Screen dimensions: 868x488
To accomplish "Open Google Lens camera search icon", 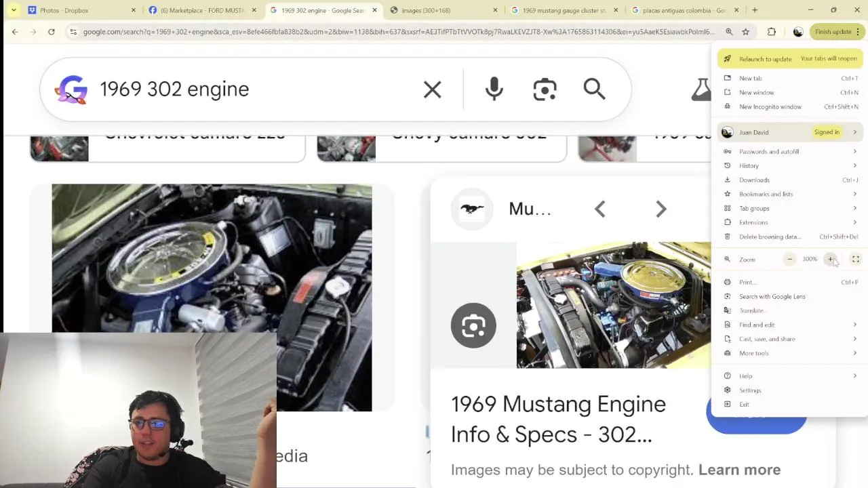I will click(x=545, y=89).
